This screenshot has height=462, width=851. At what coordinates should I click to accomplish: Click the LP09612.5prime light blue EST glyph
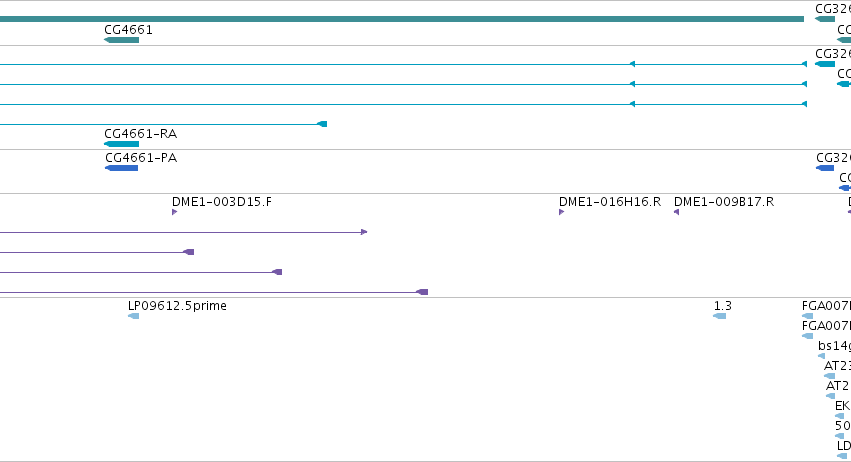pos(134,316)
